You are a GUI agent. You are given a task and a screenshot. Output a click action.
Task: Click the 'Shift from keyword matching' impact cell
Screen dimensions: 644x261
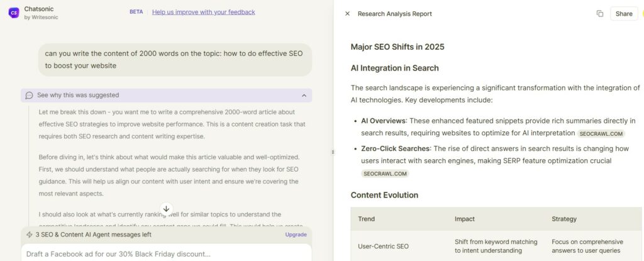(496, 246)
